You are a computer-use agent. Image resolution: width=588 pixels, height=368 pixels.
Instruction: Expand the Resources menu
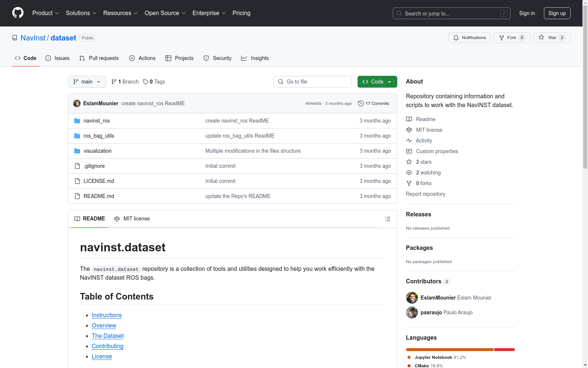click(121, 13)
